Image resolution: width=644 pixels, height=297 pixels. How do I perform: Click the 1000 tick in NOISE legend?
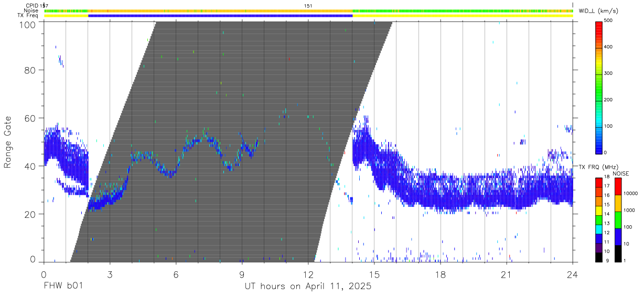[x=629, y=211]
